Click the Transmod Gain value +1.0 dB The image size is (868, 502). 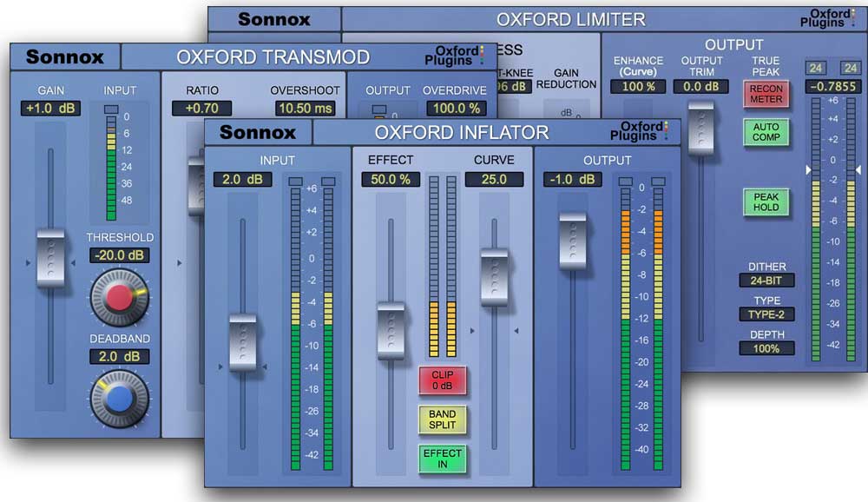point(50,108)
